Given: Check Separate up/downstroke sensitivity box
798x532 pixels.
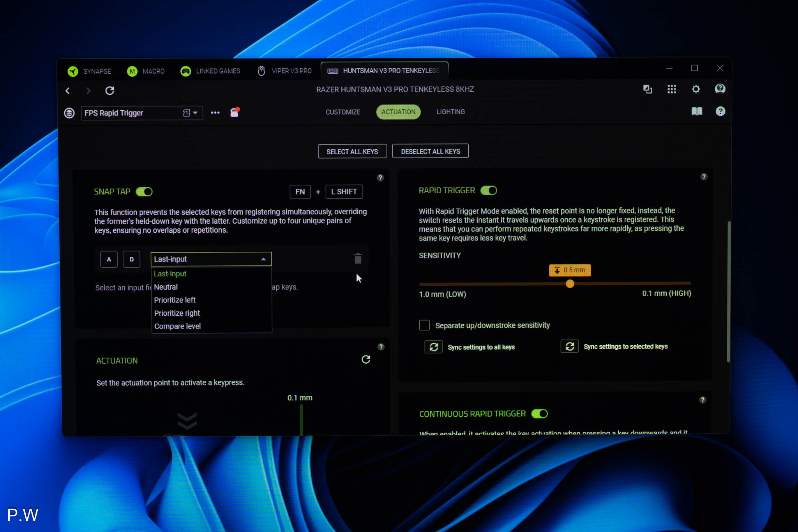Looking at the screenshot, I should click(424, 325).
